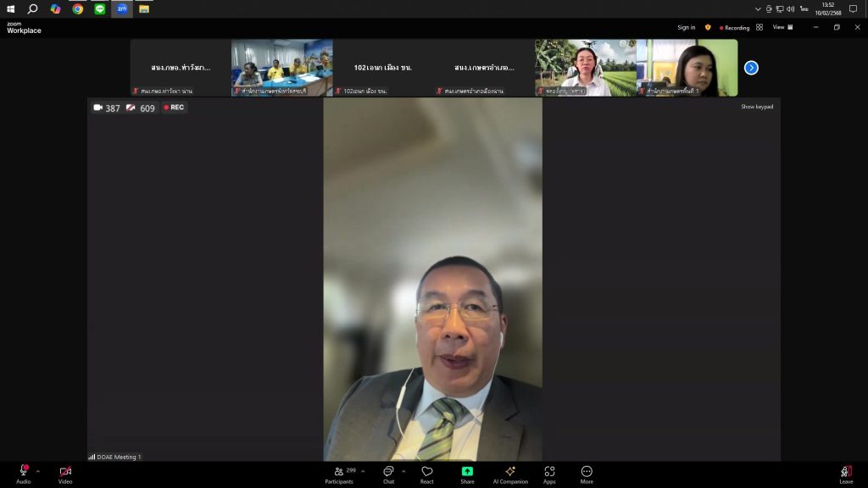The image size is (868, 488).
Task: Show next participants with the blue arrow
Action: click(x=751, y=68)
